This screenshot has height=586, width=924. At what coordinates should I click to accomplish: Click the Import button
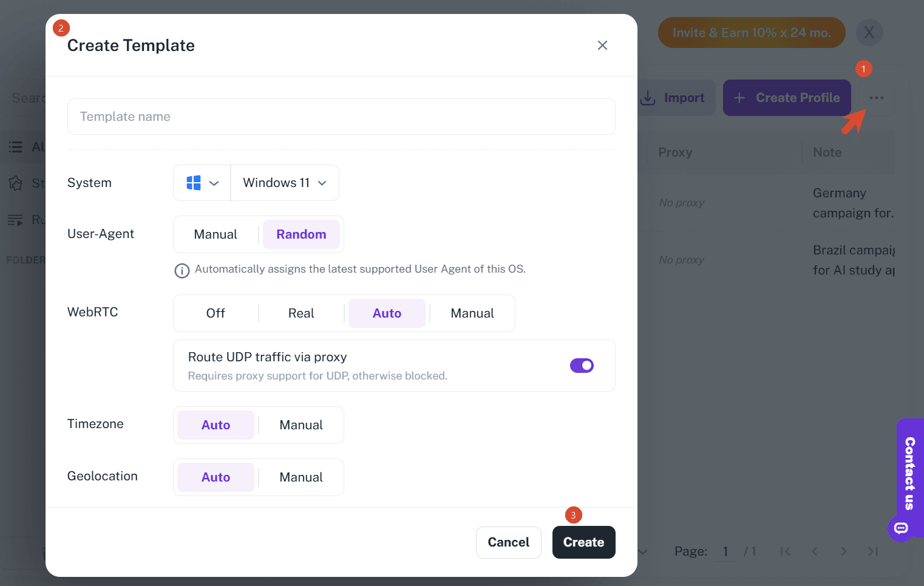pos(677,98)
